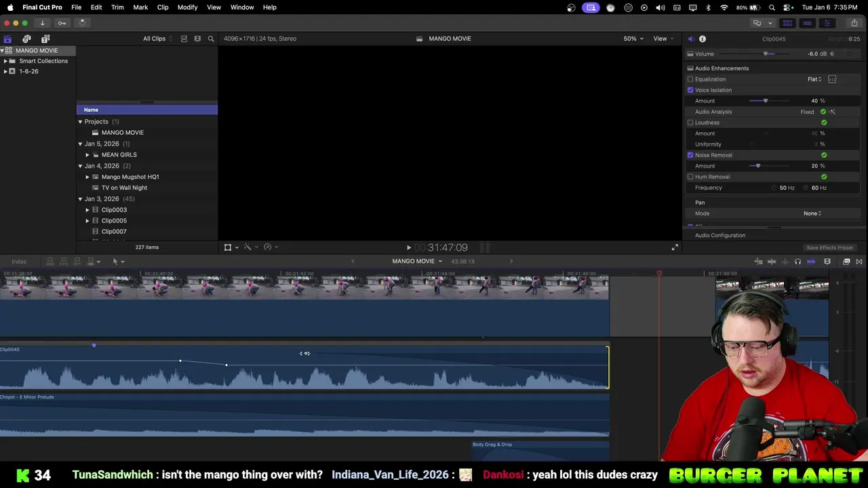This screenshot has width=868, height=488.
Task: Open the File menu
Action: coord(77,7)
